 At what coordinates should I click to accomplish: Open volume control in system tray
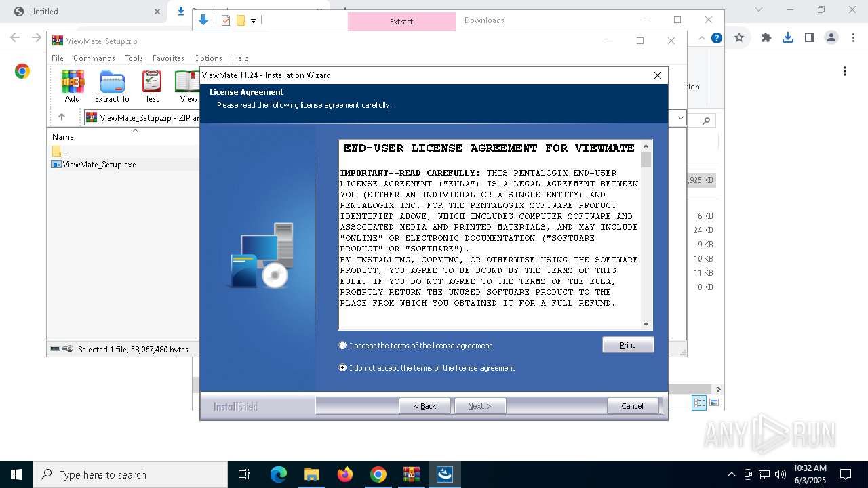tap(781, 474)
